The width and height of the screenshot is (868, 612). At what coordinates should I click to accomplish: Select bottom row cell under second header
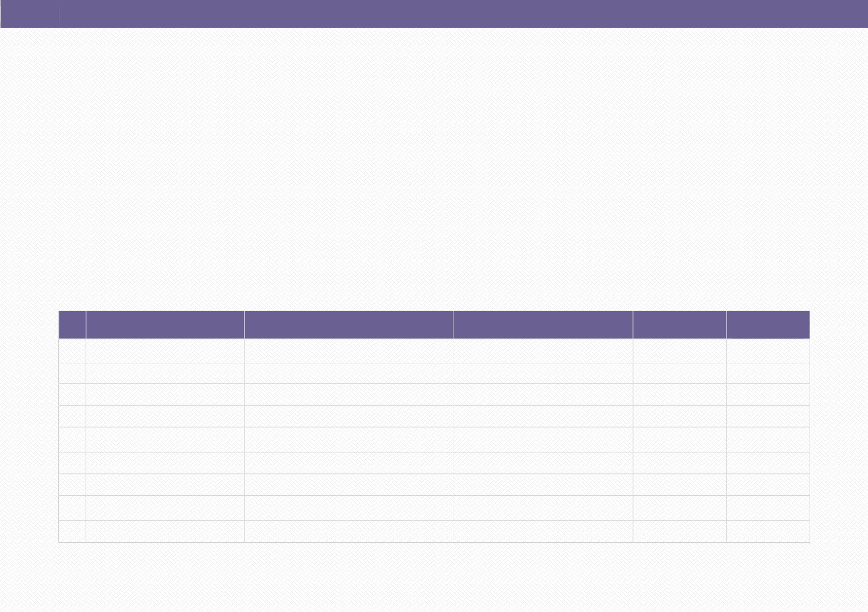coord(165,531)
